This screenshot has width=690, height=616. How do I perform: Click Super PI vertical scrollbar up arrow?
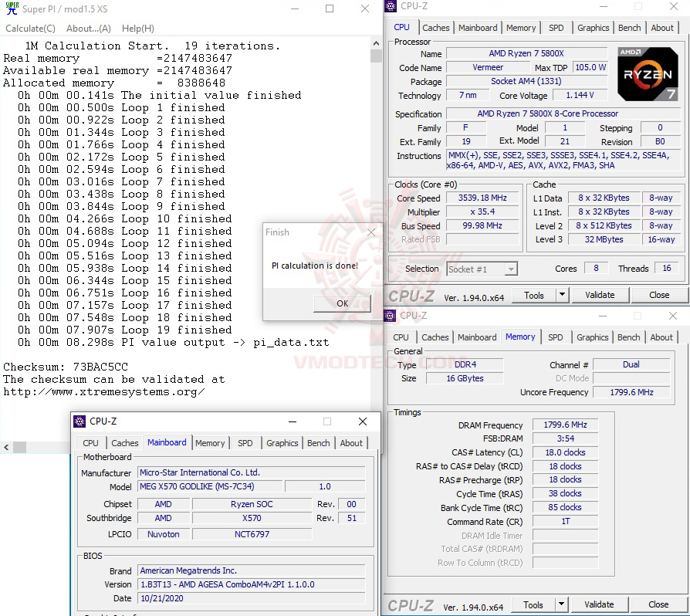tap(376, 43)
